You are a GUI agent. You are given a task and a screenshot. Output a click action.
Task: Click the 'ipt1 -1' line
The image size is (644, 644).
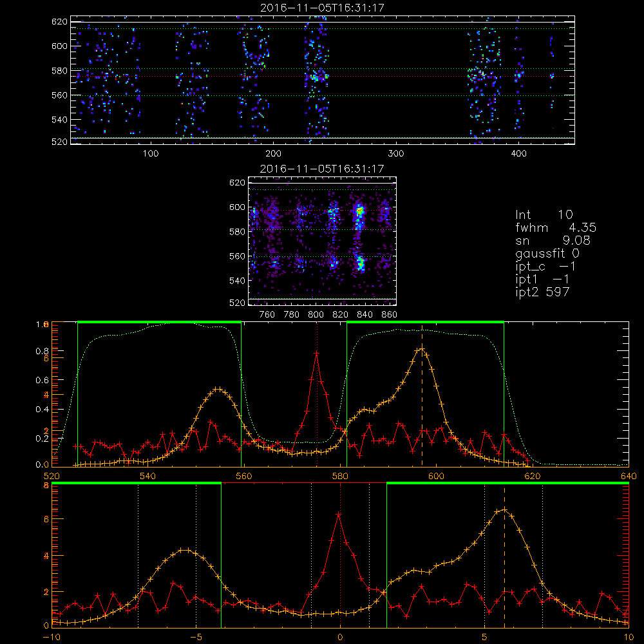(x=542, y=279)
